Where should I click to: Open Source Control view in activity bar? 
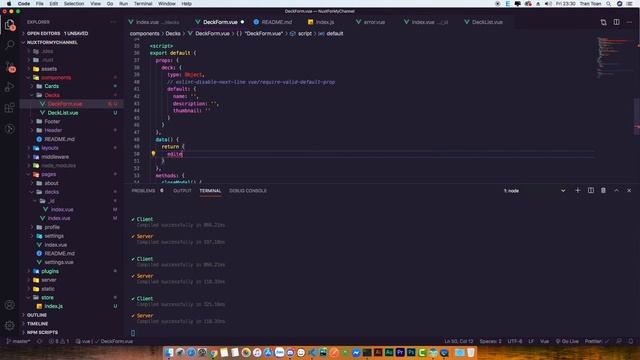pos(9,66)
